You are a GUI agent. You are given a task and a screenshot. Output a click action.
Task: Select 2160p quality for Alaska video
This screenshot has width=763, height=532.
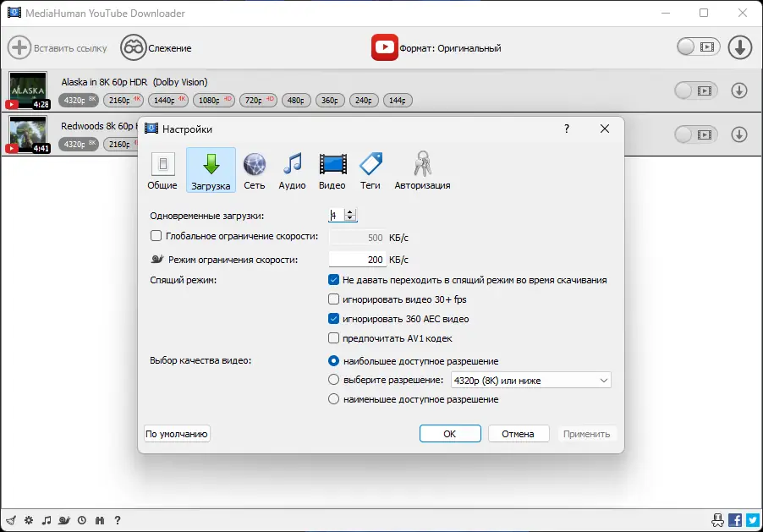click(124, 101)
